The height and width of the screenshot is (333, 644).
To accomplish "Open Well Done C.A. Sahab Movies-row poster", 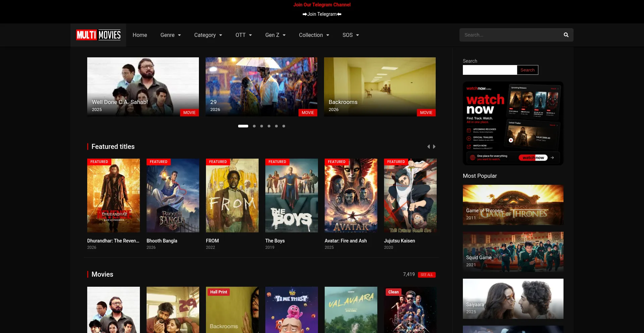I will pyautogui.click(x=113, y=310).
